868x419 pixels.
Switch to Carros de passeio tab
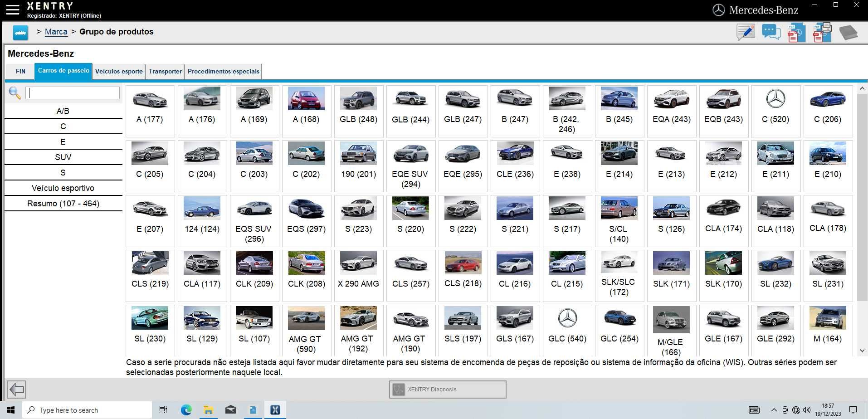pos(63,71)
